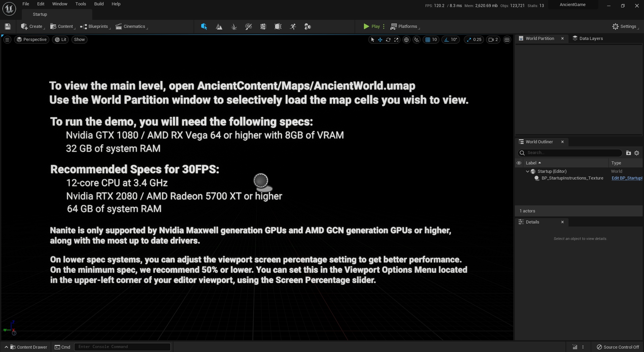644x352 pixels.
Task: Open viewport layout grid icon
Action: (507, 40)
